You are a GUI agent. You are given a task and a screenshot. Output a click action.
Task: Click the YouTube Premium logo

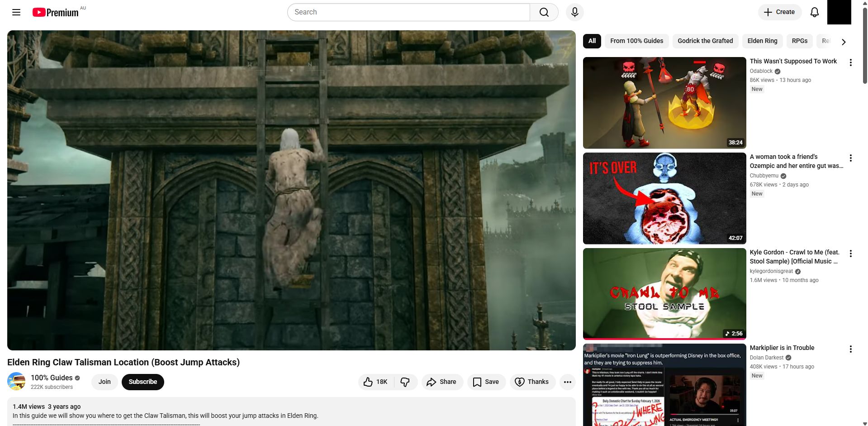(56, 12)
